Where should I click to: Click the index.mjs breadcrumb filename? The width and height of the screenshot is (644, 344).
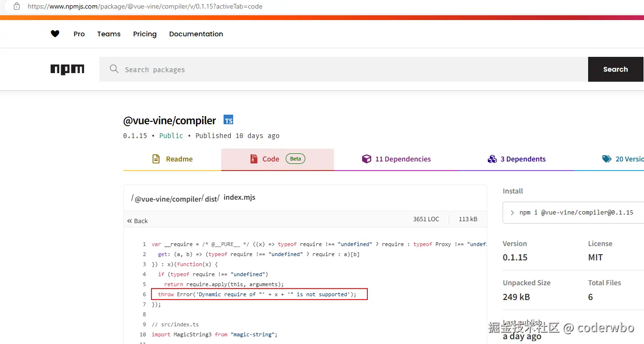pyautogui.click(x=239, y=197)
